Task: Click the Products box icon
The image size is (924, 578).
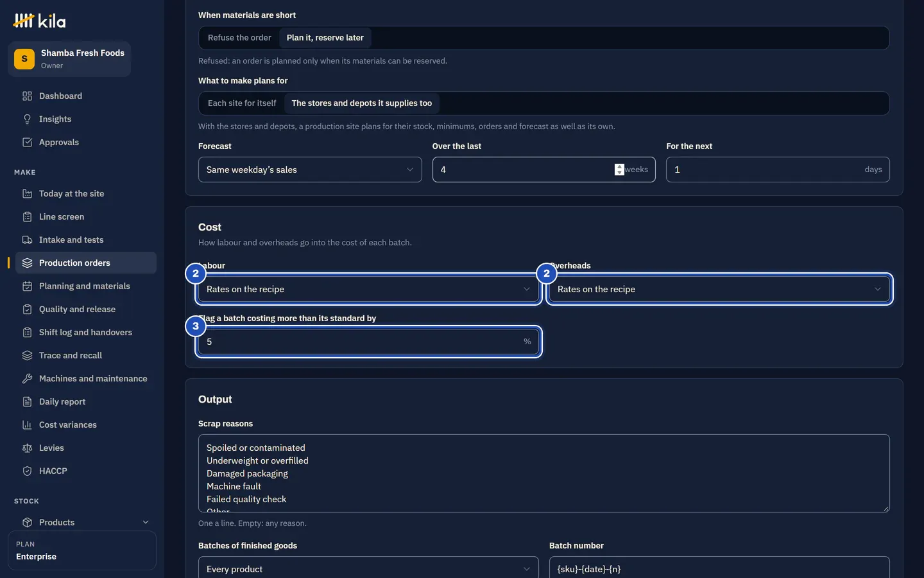Action: [x=27, y=523]
